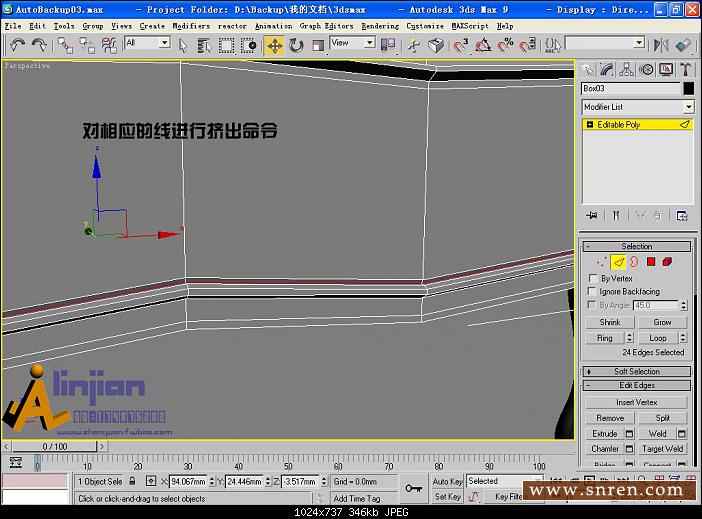Screen dimensions: 702x519
Task: Click the Box03 object name field
Action: pos(631,89)
